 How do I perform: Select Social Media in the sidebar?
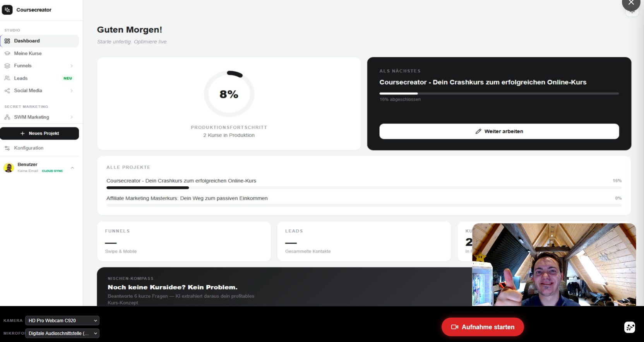point(39,91)
